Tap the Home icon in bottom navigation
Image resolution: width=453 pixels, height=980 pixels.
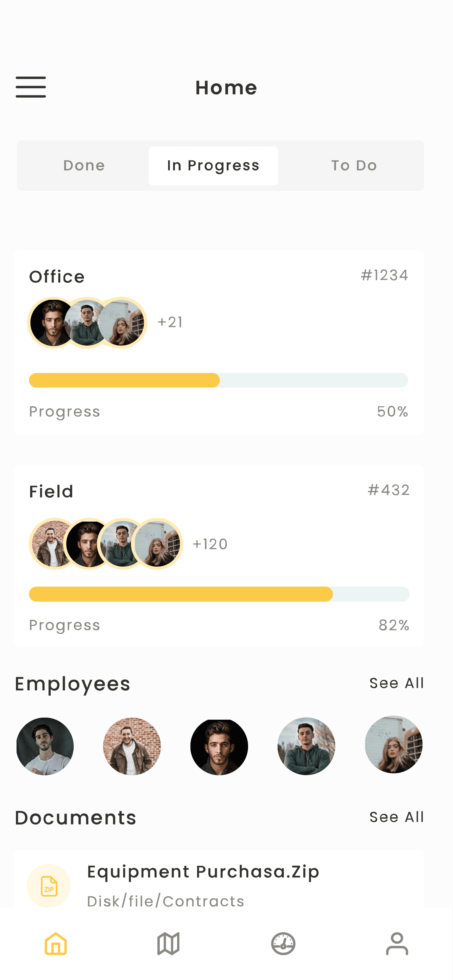(x=56, y=944)
